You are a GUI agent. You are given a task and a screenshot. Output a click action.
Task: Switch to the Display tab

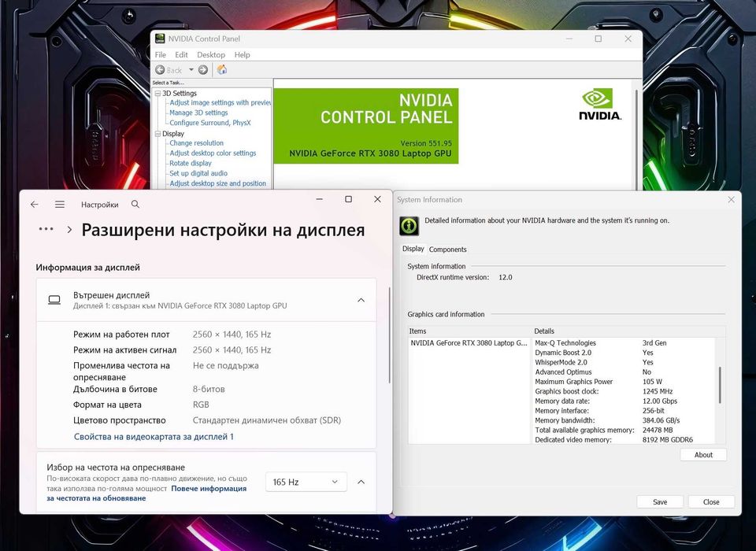pos(413,249)
